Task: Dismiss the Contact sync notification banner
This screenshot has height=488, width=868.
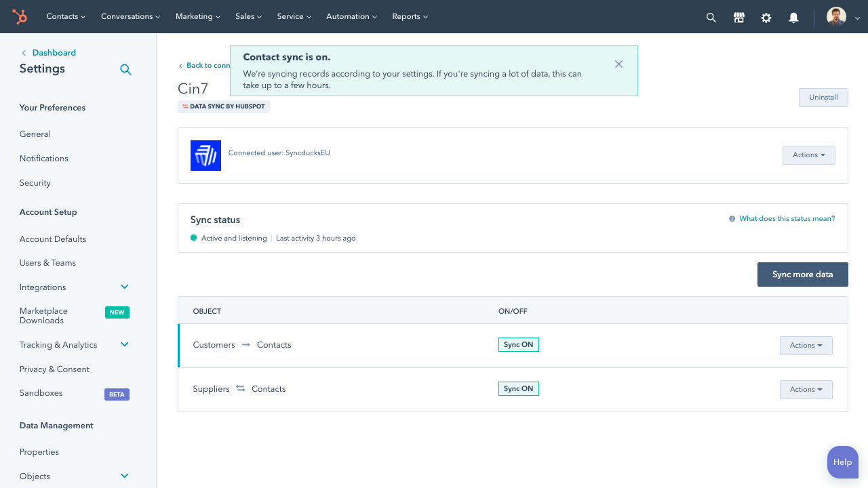Action: [618, 64]
